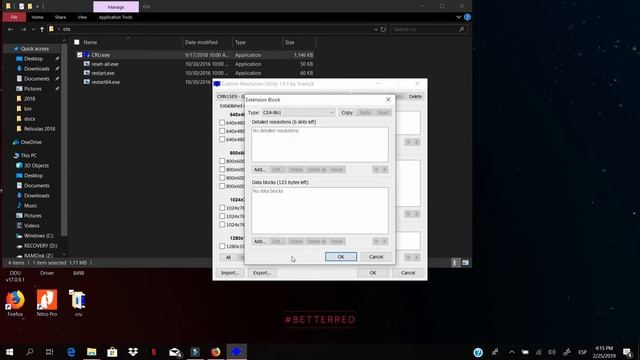Click Copy in Extension Block dialog
Viewport: 640px width, 360px height.
pos(347,112)
